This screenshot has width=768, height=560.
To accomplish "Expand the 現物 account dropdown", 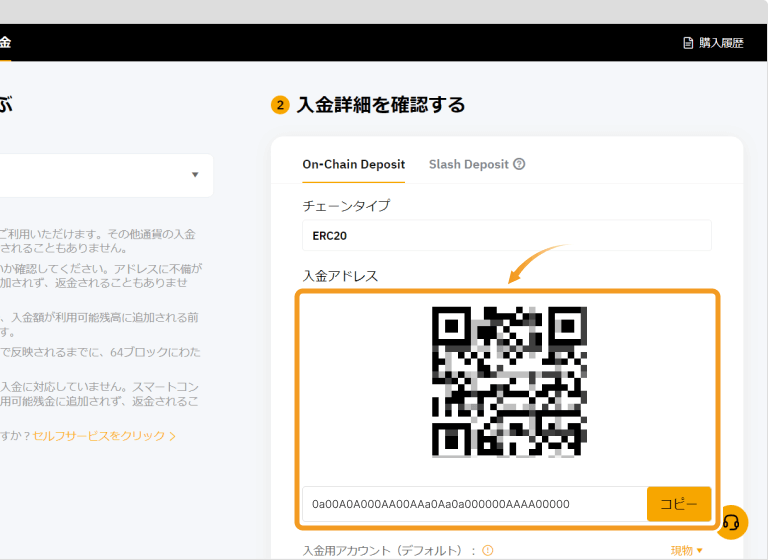I will 686,551.
